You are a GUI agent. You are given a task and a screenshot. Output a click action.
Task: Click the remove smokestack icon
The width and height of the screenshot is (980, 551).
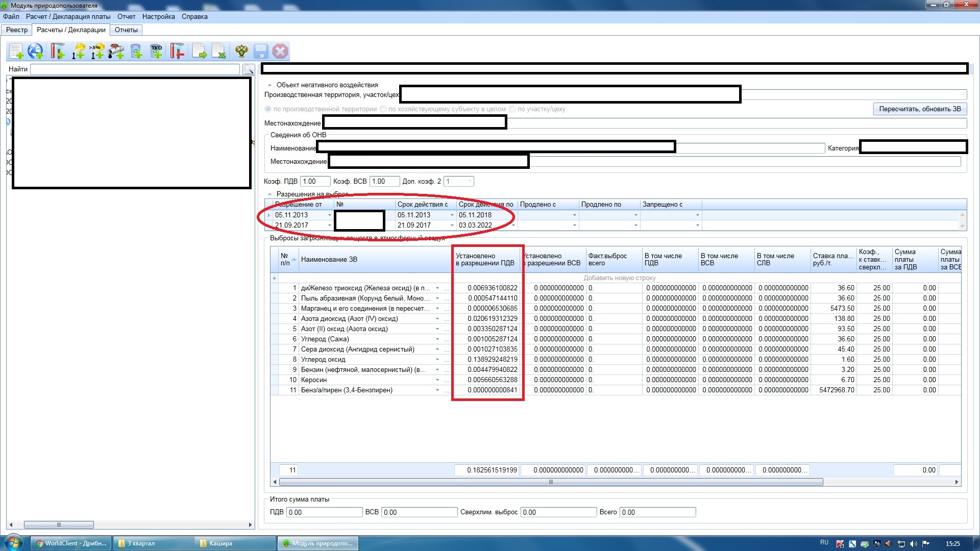tap(177, 51)
